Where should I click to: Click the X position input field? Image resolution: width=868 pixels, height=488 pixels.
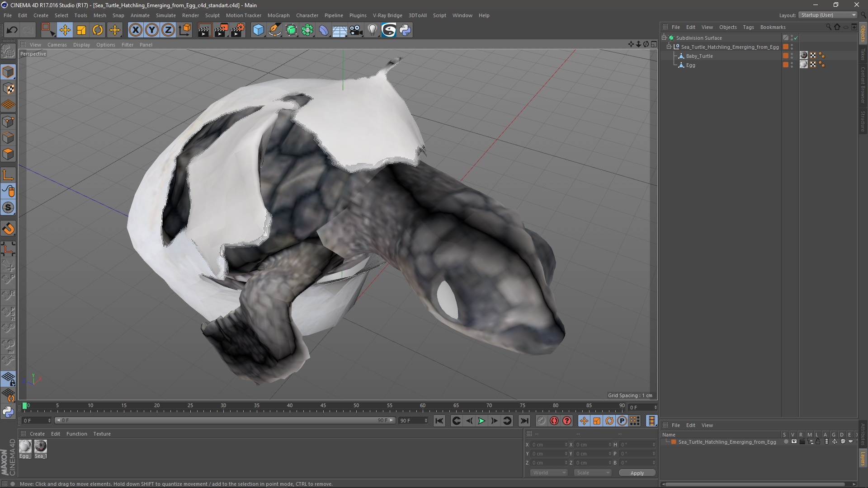548,445
